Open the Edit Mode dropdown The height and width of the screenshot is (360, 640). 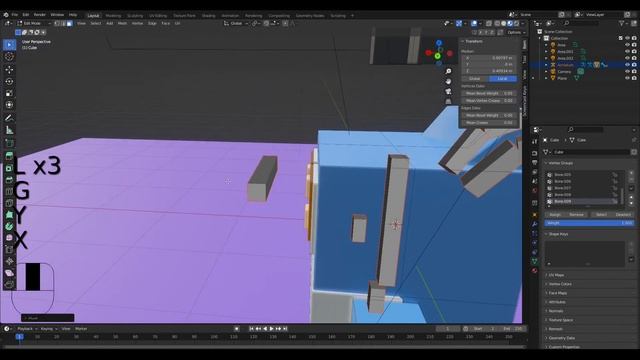(x=34, y=23)
